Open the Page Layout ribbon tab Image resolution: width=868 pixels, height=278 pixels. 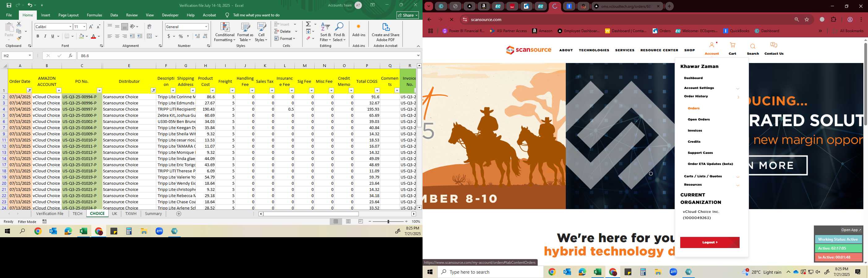point(68,15)
